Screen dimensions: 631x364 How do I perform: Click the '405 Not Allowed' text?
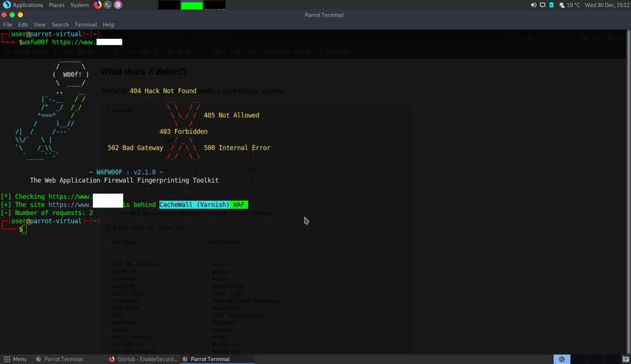231,115
